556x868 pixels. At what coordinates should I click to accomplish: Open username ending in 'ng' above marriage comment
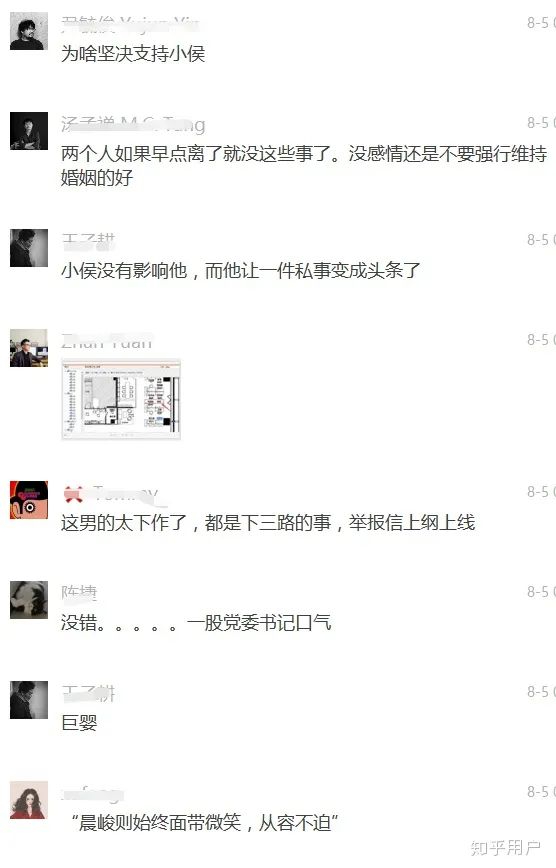(133, 124)
